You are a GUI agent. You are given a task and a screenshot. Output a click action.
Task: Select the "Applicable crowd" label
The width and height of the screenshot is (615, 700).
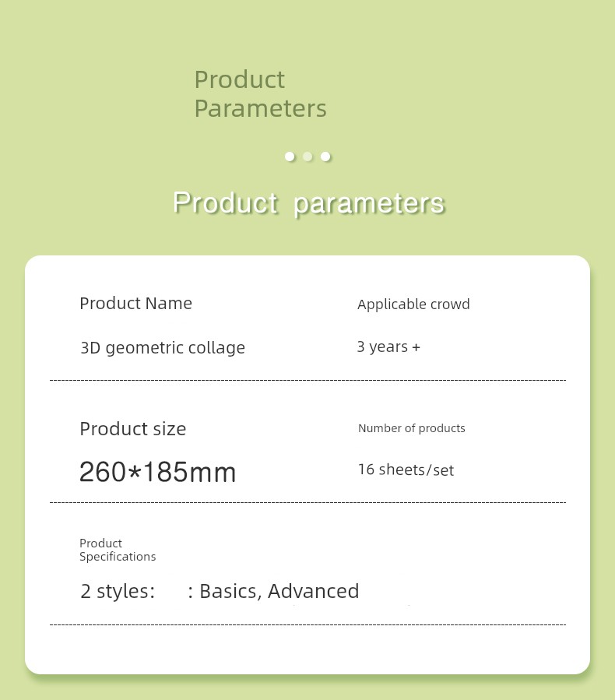click(x=413, y=304)
